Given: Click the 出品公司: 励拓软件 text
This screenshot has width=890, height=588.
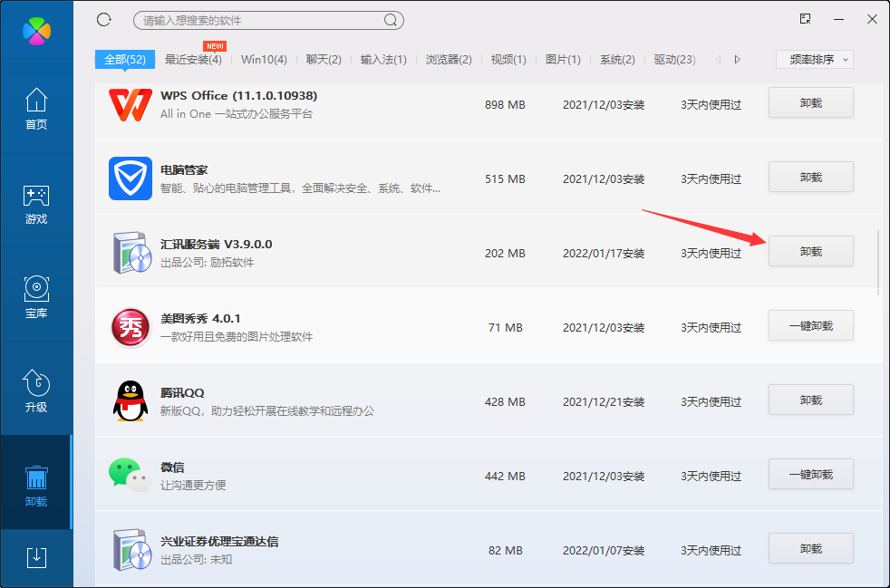Looking at the screenshot, I should point(208,263).
